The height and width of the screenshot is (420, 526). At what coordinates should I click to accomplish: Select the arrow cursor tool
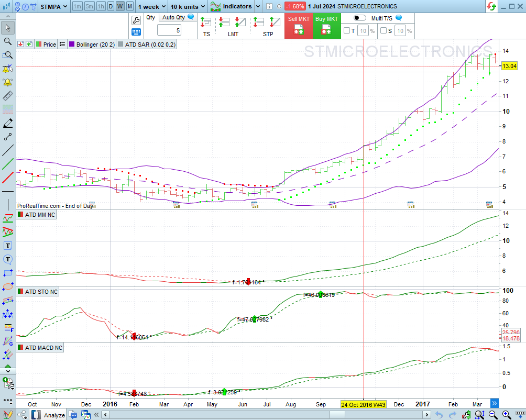[x=8, y=28]
